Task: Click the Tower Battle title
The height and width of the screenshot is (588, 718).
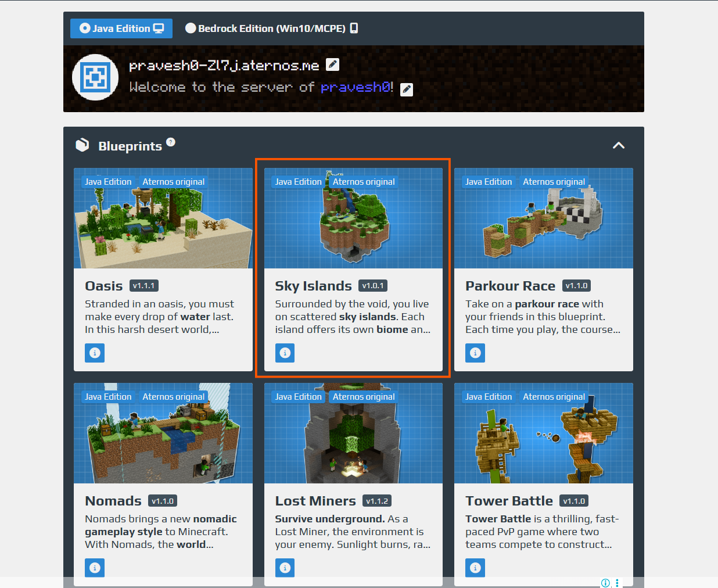Action: point(509,501)
